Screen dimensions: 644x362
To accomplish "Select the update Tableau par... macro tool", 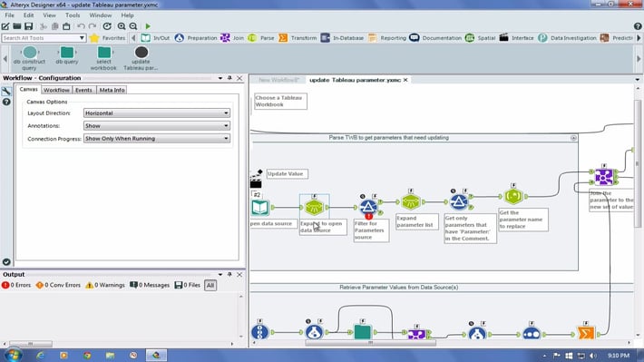I will 141,58.
